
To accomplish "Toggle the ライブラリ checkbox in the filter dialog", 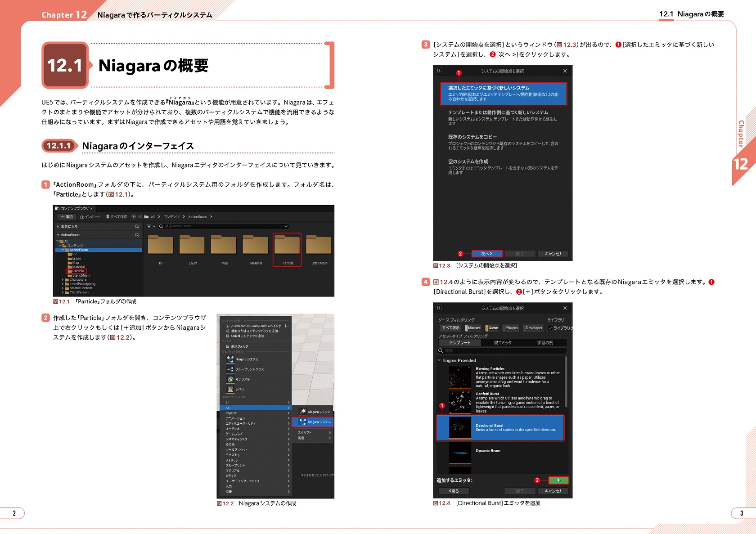I will click(550, 328).
